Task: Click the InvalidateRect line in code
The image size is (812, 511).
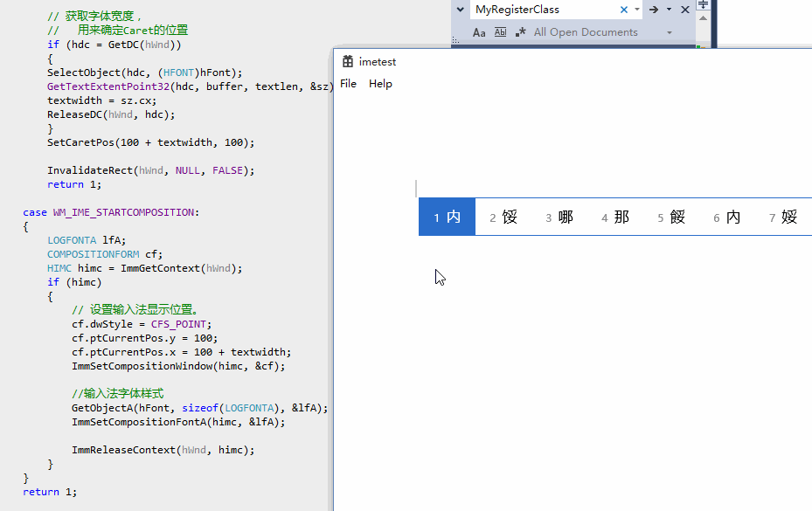Action: [150, 170]
